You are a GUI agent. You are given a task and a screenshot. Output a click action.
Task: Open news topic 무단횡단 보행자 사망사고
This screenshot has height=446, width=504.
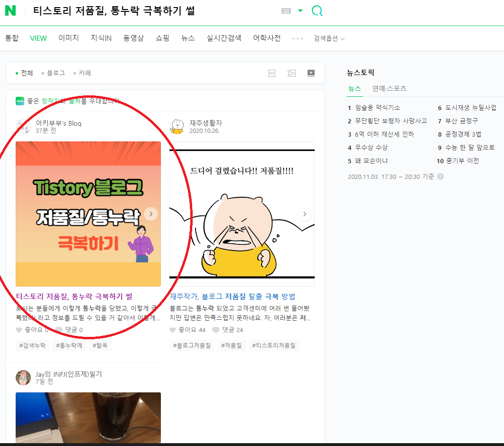point(391,121)
